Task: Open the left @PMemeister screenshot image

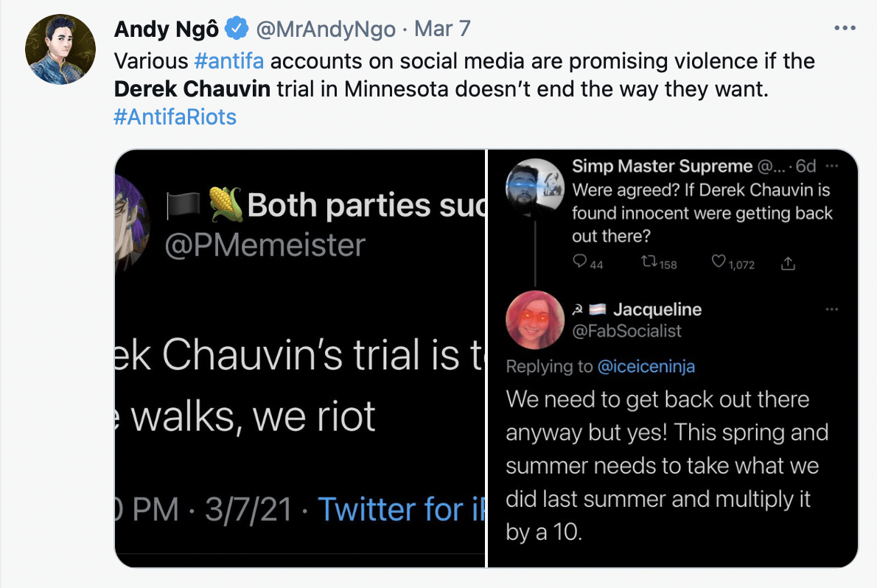Action: coord(300,358)
